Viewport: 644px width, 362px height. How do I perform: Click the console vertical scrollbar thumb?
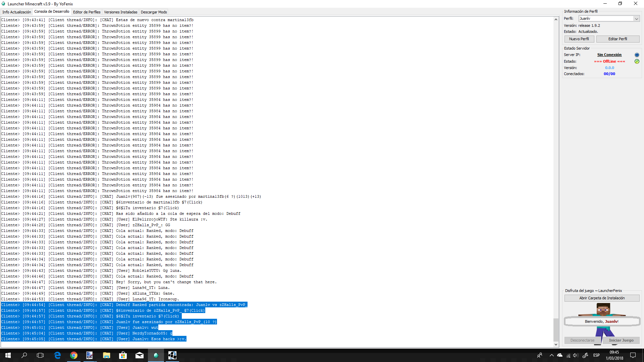tap(556, 329)
